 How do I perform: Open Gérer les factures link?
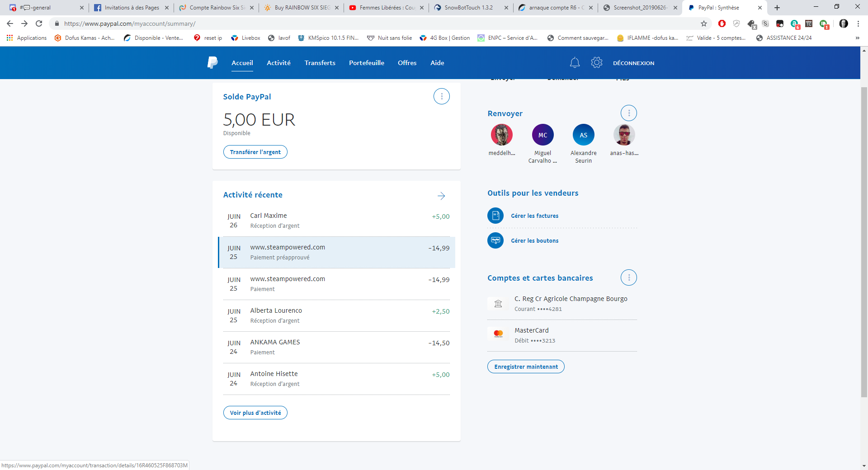534,216
